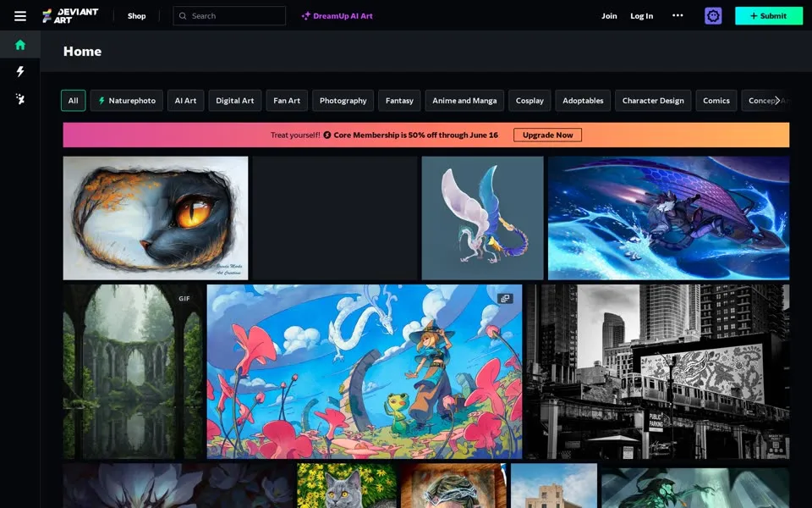812x508 pixels.
Task: Select the AI Art category tab
Action: click(x=185, y=101)
